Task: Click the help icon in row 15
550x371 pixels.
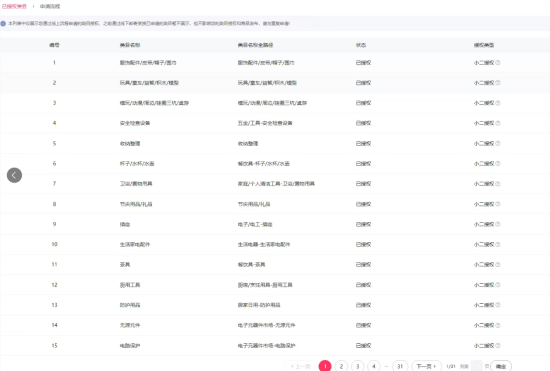Action: point(498,346)
